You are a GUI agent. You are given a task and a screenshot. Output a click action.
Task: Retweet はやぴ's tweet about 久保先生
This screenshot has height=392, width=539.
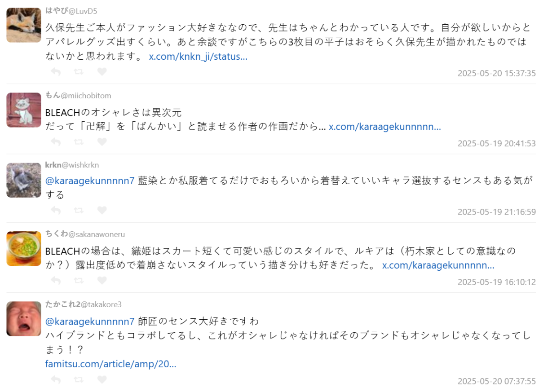click(79, 71)
